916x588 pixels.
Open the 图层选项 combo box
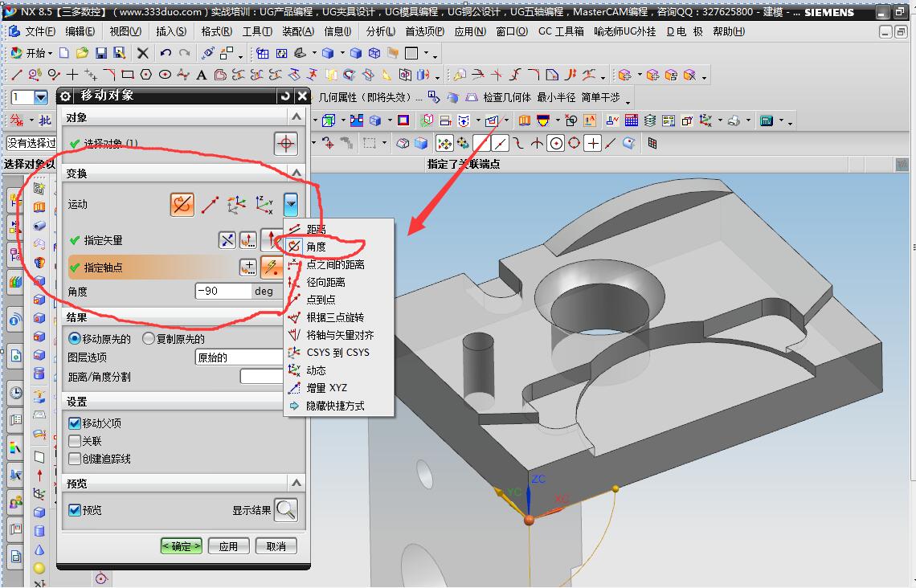click(x=239, y=357)
